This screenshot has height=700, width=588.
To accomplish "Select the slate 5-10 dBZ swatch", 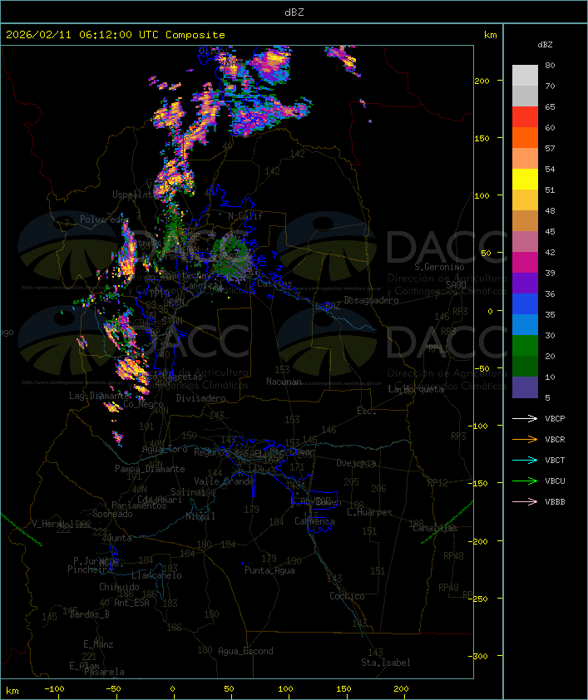I will [525, 387].
